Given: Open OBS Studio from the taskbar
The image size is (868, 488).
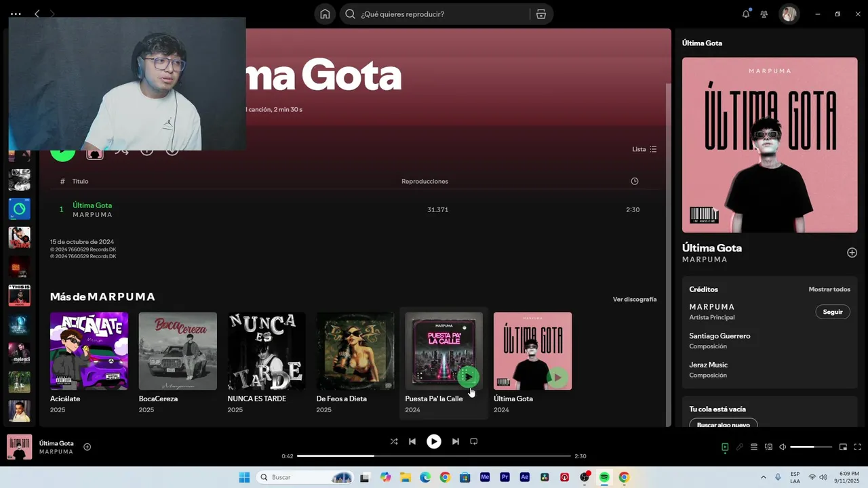Looking at the screenshot, I should tap(585, 477).
